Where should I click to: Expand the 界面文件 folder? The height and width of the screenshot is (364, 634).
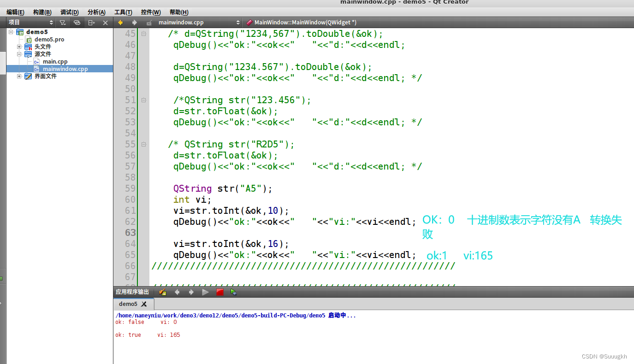point(19,76)
